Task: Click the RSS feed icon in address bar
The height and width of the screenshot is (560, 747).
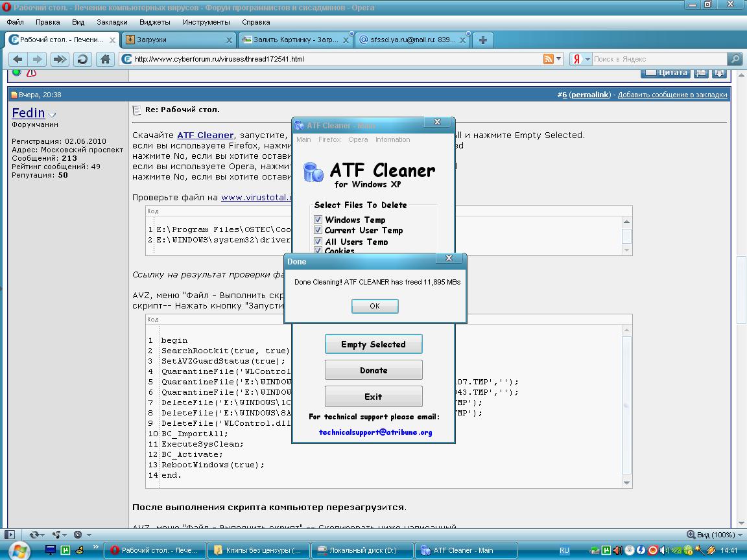Action: tap(549, 59)
